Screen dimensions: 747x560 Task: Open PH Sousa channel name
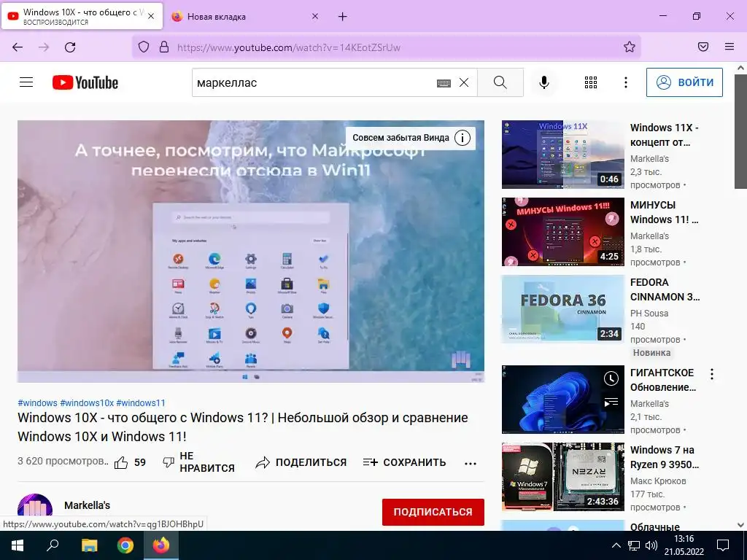tap(649, 314)
